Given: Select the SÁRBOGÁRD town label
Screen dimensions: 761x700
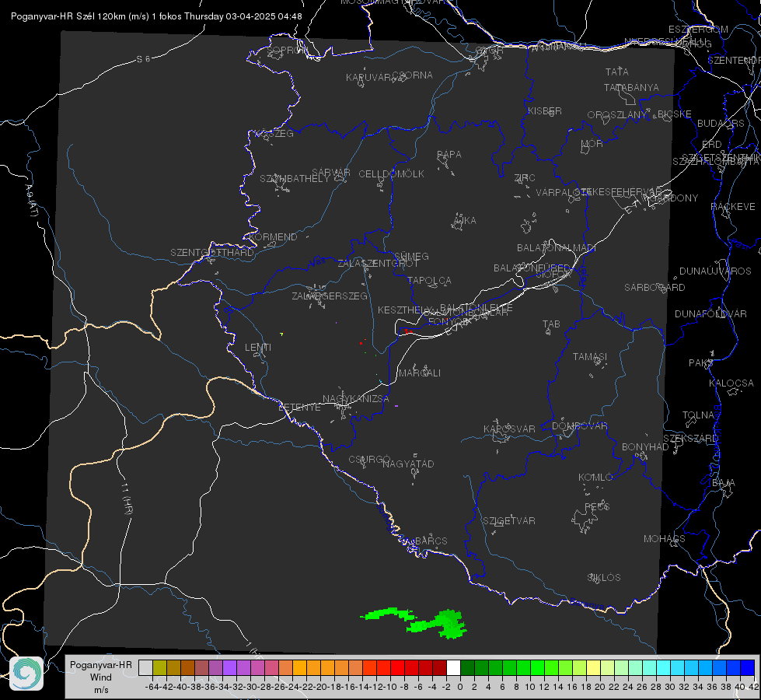Looking at the screenshot, I should (655, 288).
